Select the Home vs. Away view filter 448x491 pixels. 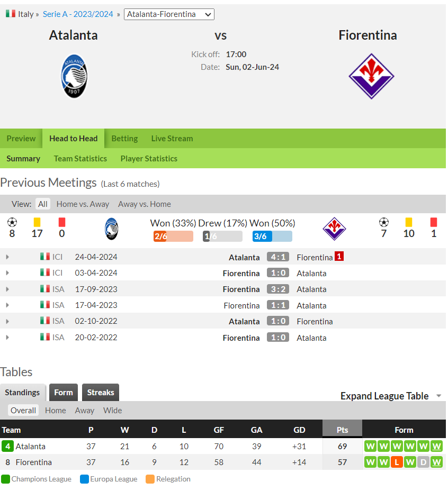click(x=83, y=204)
